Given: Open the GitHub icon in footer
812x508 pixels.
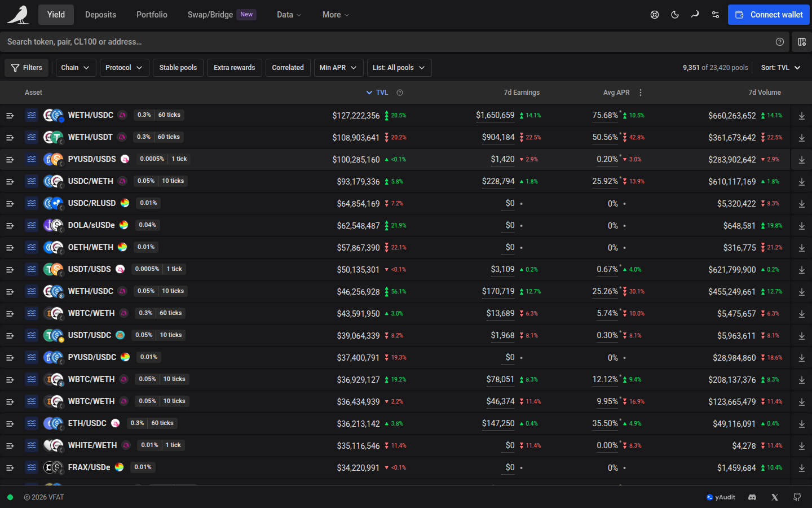Looking at the screenshot, I should pyautogui.click(x=797, y=497).
